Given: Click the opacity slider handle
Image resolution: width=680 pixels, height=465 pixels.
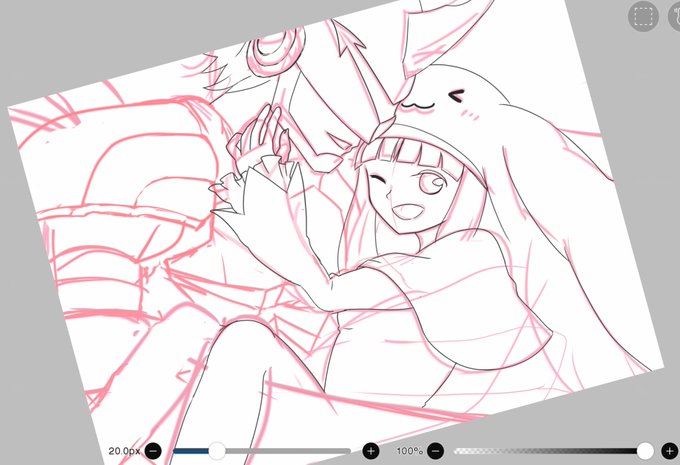Looking at the screenshot, I should [645, 451].
